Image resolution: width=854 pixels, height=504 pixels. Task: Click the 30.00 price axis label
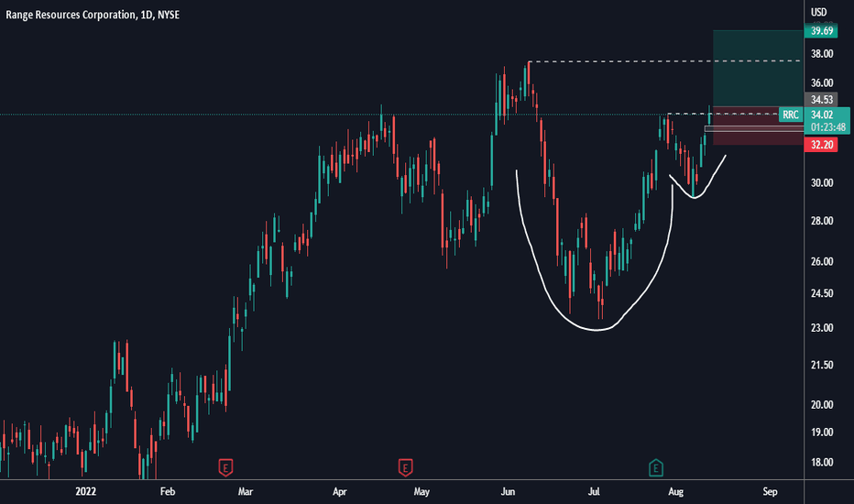822,182
